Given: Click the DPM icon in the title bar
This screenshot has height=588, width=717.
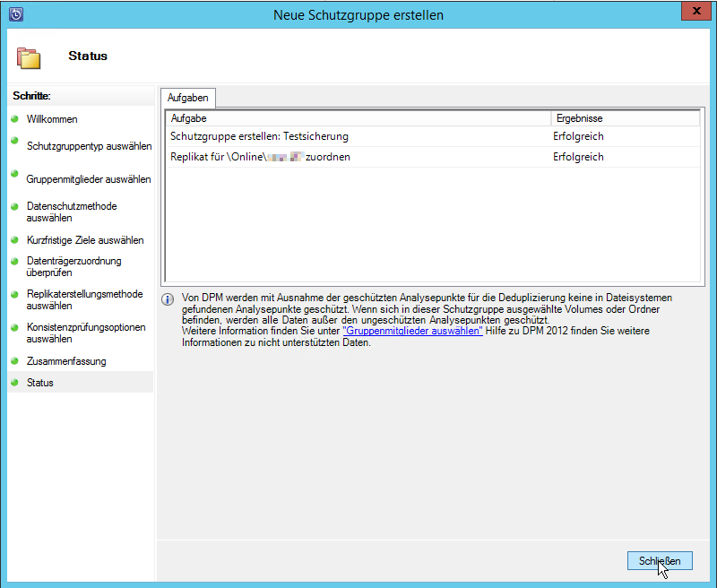Looking at the screenshot, I should pos(15,14).
